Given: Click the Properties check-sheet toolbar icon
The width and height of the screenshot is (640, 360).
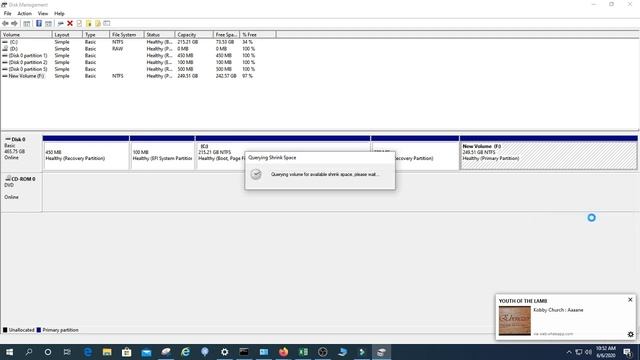Looking at the screenshot, I should pyautogui.click(x=79, y=24).
